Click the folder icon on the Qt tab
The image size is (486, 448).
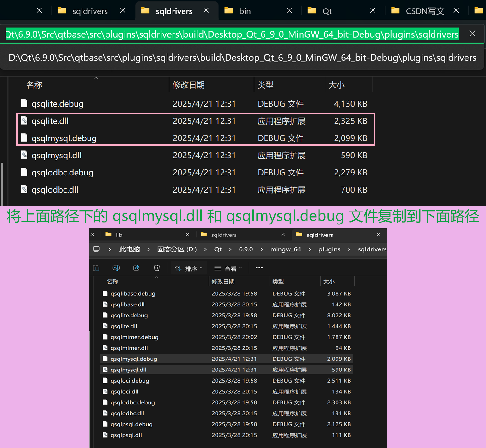(x=312, y=10)
